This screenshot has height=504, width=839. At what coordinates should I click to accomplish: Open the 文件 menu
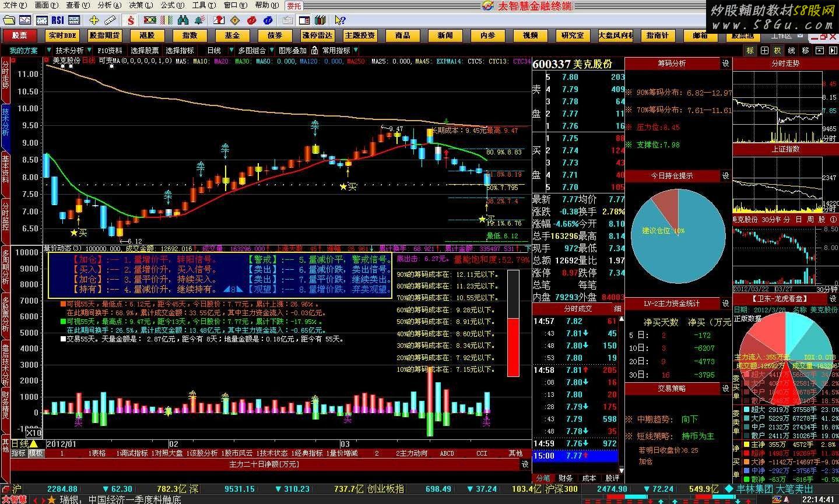point(14,5)
